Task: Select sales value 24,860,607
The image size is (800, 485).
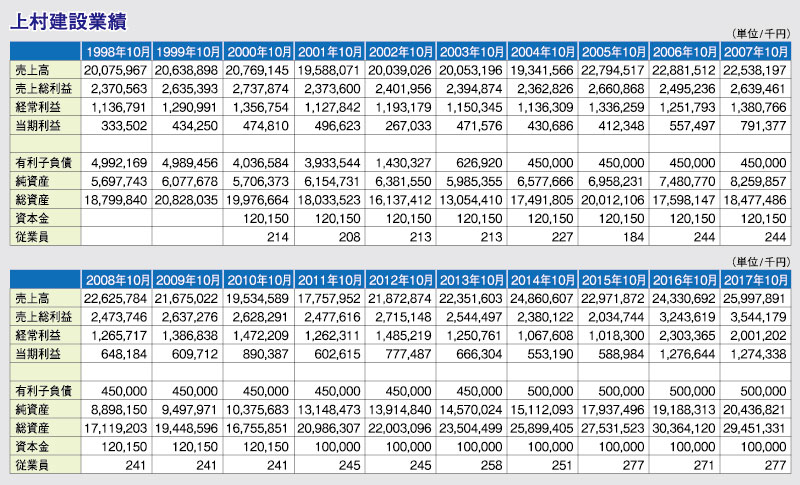Action: pyautogui.click(x=542, y=299)
